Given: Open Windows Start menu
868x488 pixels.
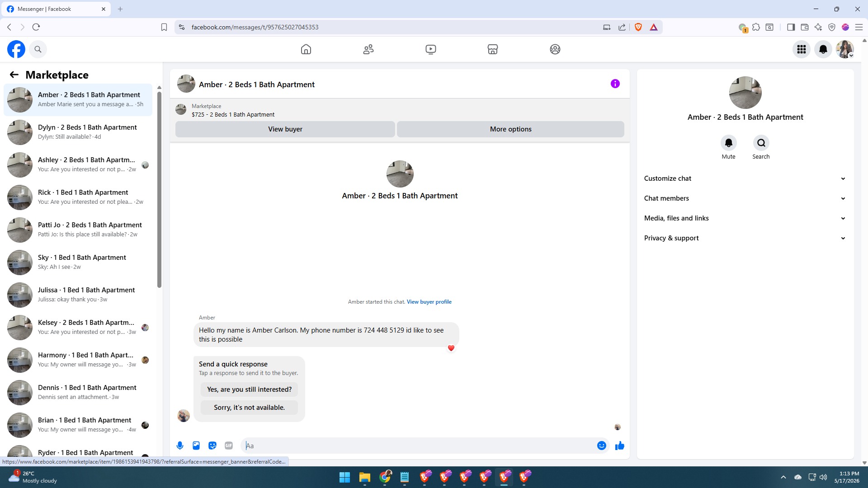Looking at the screenshot, I should (344, 477).
